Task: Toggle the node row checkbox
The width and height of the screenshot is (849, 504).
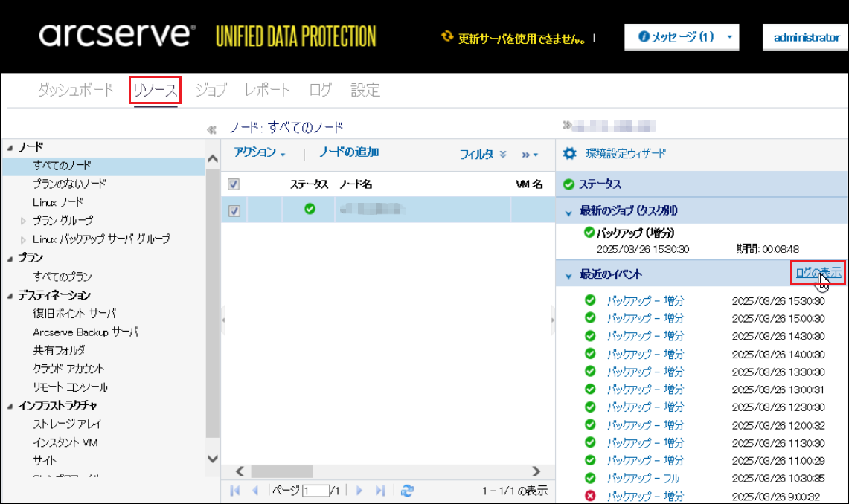Action: 234,211
